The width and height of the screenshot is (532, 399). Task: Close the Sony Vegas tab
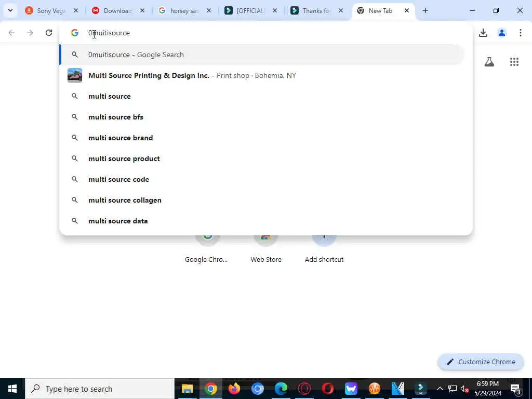[x=76, y=11]
